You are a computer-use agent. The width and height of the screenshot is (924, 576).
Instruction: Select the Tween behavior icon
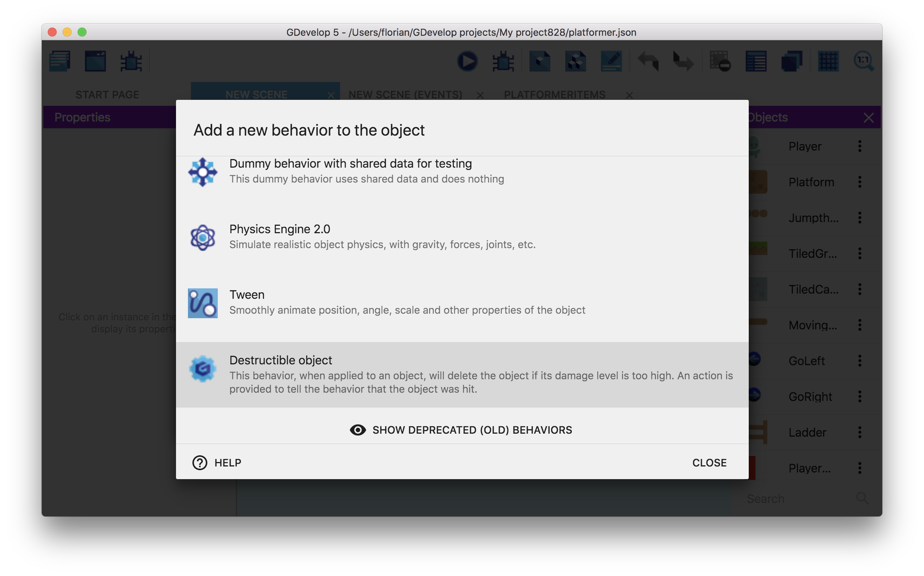click(203, 303)
